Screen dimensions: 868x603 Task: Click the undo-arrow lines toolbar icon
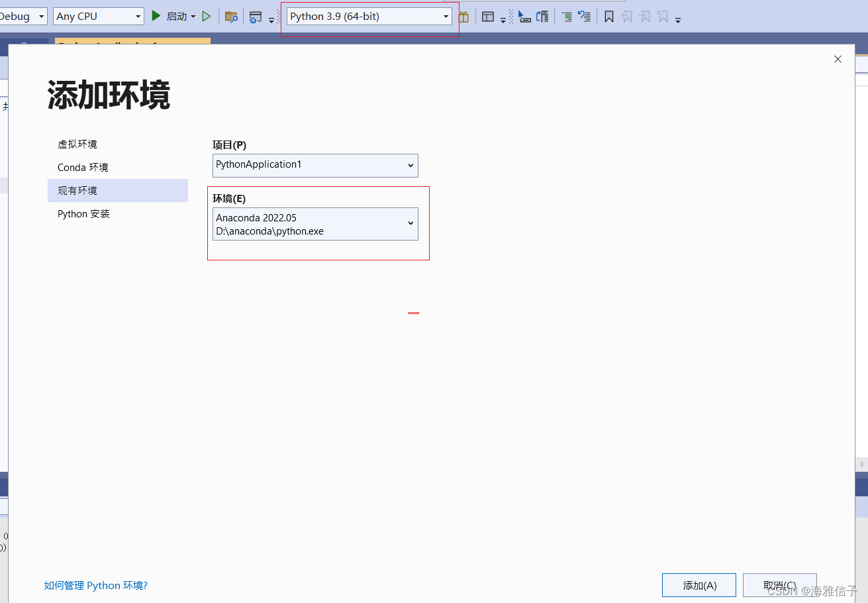(x=585, y=17)
